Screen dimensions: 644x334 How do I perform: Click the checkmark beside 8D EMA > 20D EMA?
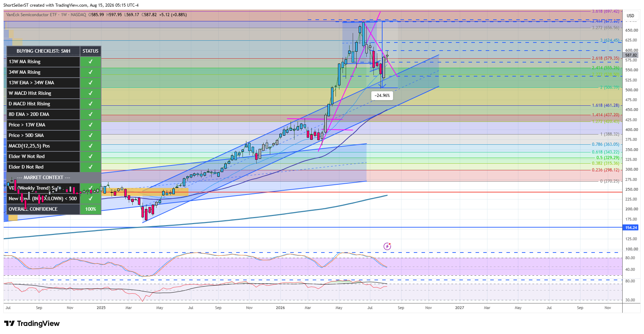[x=91, y=114]
